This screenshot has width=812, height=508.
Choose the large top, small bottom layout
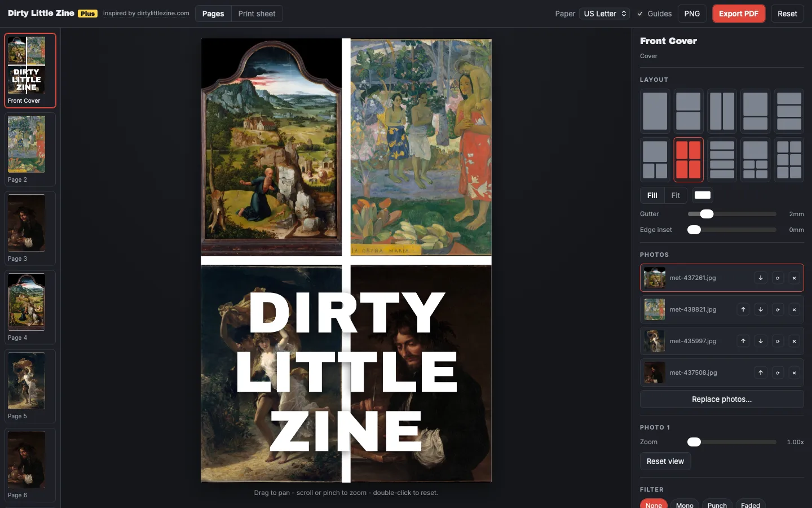point(755,111)
